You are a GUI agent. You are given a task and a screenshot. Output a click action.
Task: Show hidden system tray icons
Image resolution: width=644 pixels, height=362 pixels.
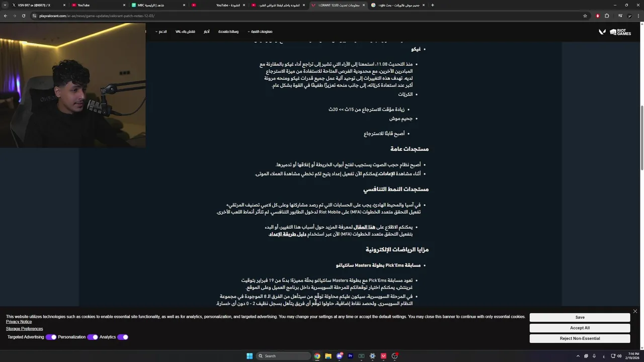[578, 356]
